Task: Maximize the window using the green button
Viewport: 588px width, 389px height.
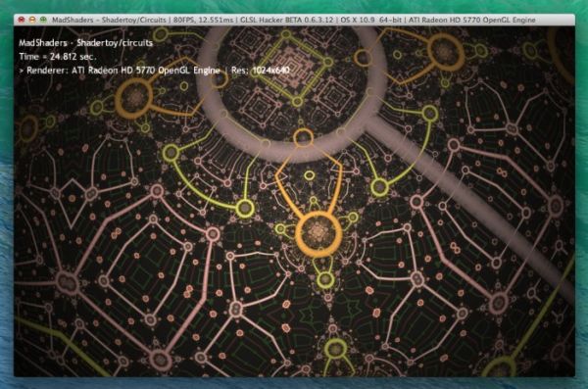Action: click(43, 20)
